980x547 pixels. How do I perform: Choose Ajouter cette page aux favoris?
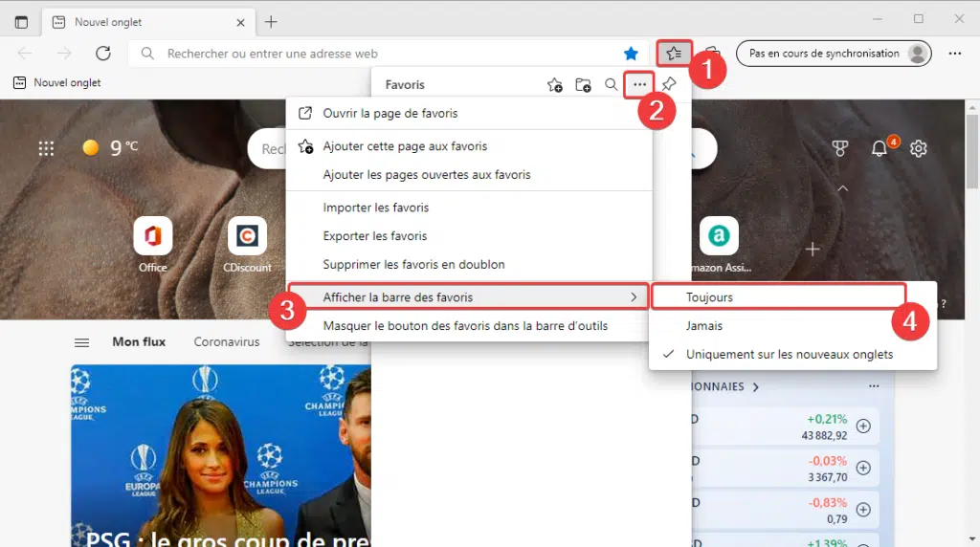469,146
